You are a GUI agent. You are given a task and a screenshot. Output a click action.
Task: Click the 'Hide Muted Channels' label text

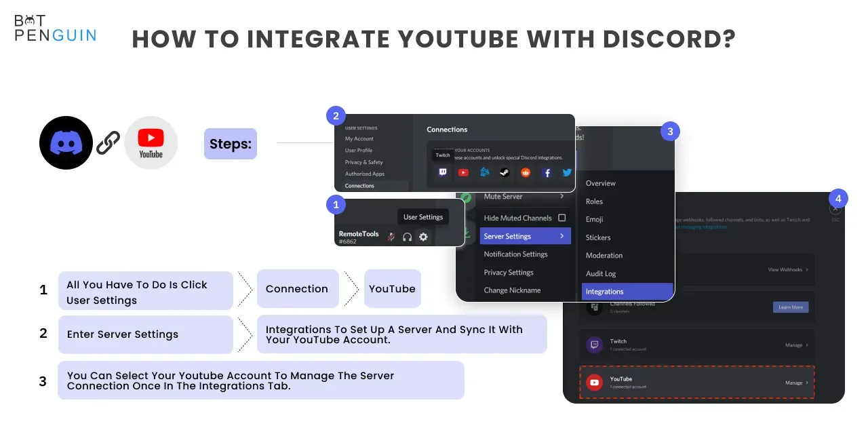tap(518, 218)
